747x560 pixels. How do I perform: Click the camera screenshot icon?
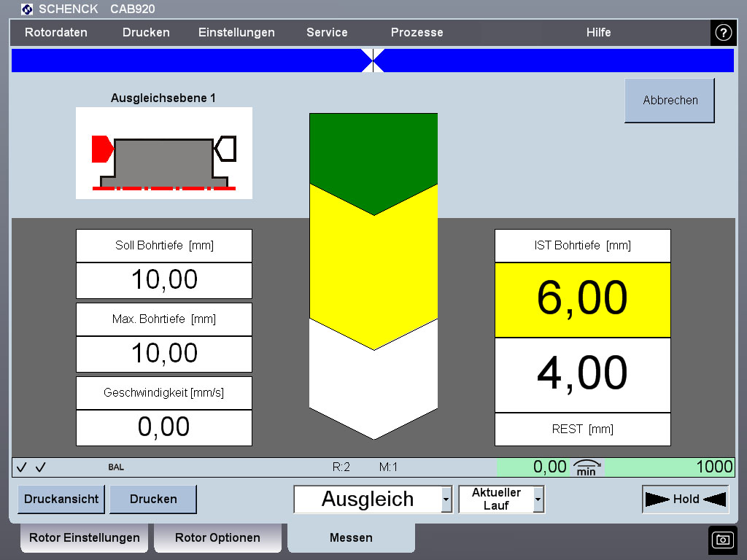(722, 540)
